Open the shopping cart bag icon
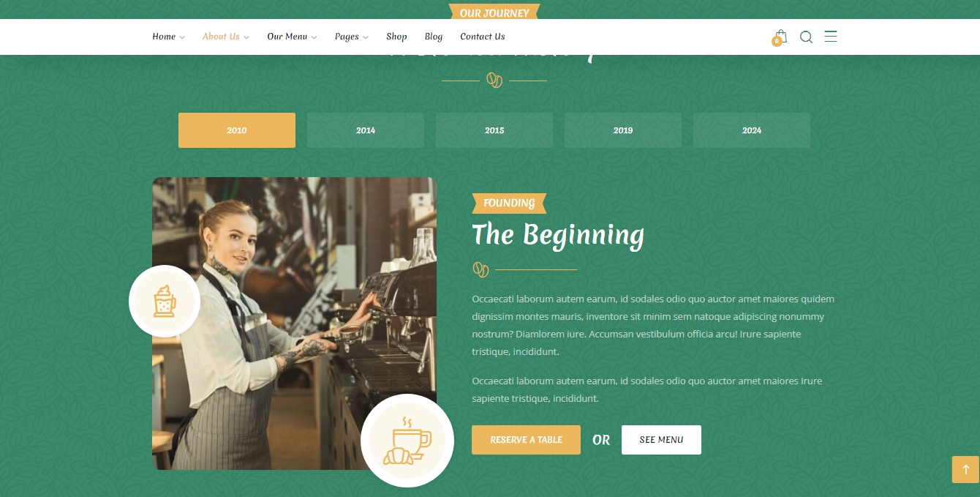The width and height of the screenshot is (980, 497). pos(780,37)
